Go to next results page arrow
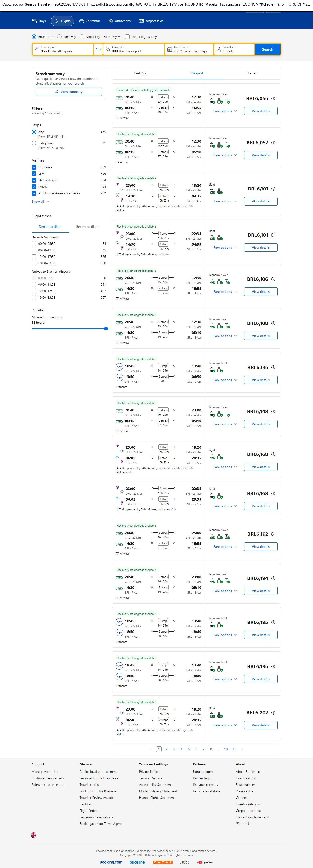The image size is (313, 868). [x=242, y=749]
